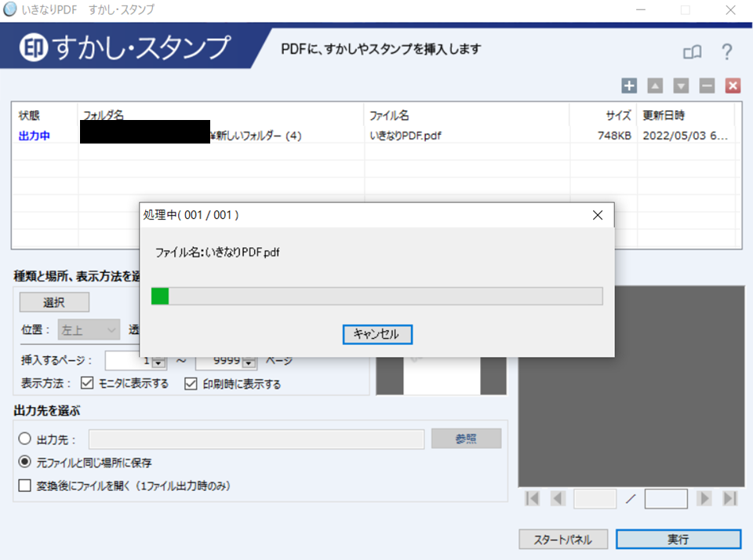Viewport: 753px width, 560px height.
Task: Minimize the いきなりPDF window
Action: pyautogui.click(x=641, y=9)
